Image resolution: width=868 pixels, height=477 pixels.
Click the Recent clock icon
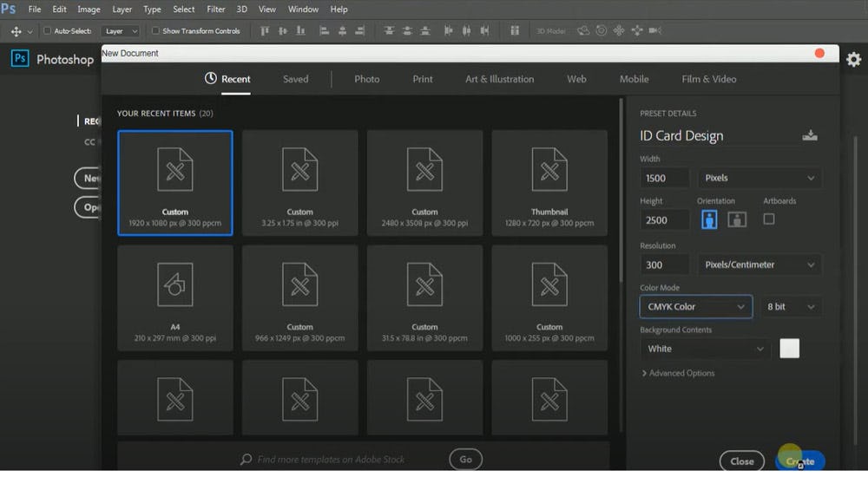(211, 79)
